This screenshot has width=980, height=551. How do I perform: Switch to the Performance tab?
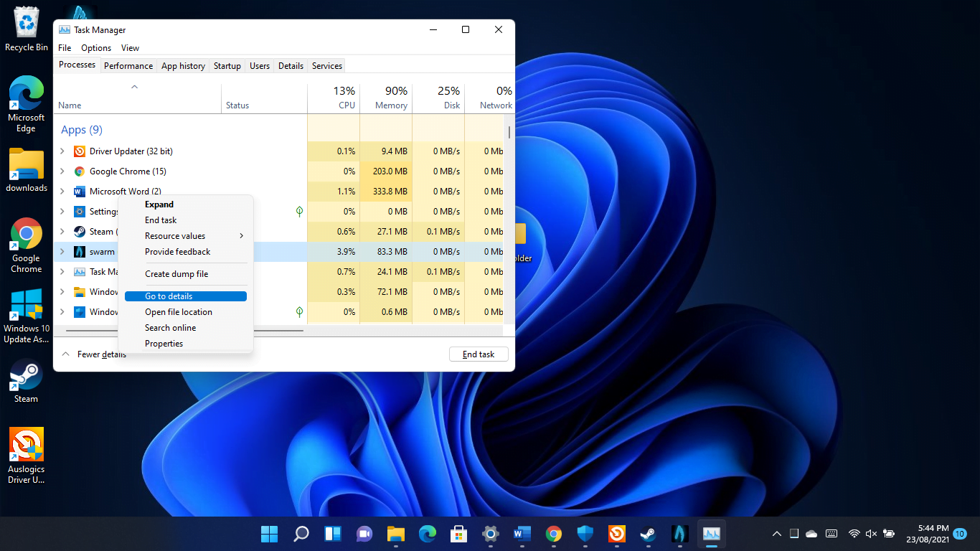pyautogui.click(x=128, y=65)
